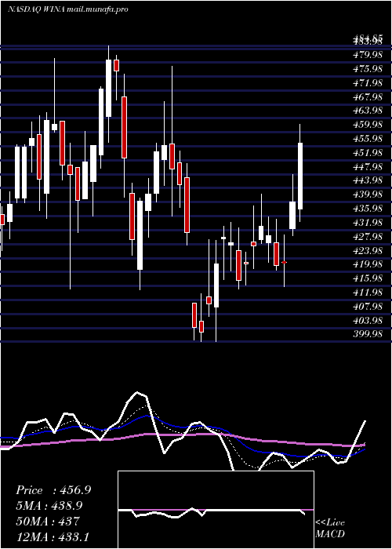Click the 423.98 price axis label
The height and width of the screenshot is (549, 392).
click(367, 250)
